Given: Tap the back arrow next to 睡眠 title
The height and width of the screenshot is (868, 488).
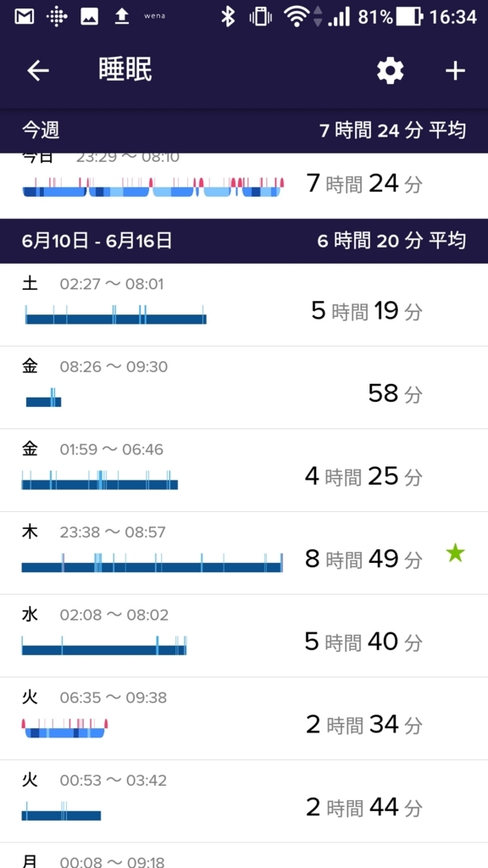Looking at the screenshot, I should [x=38, y=71].
